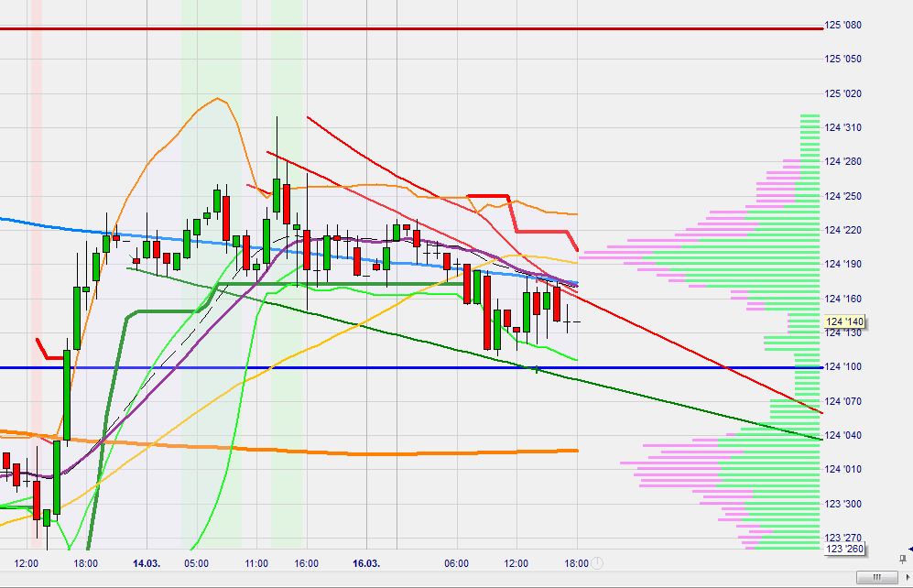Click the 125 '020 price axis label

(x=842, y=93)
